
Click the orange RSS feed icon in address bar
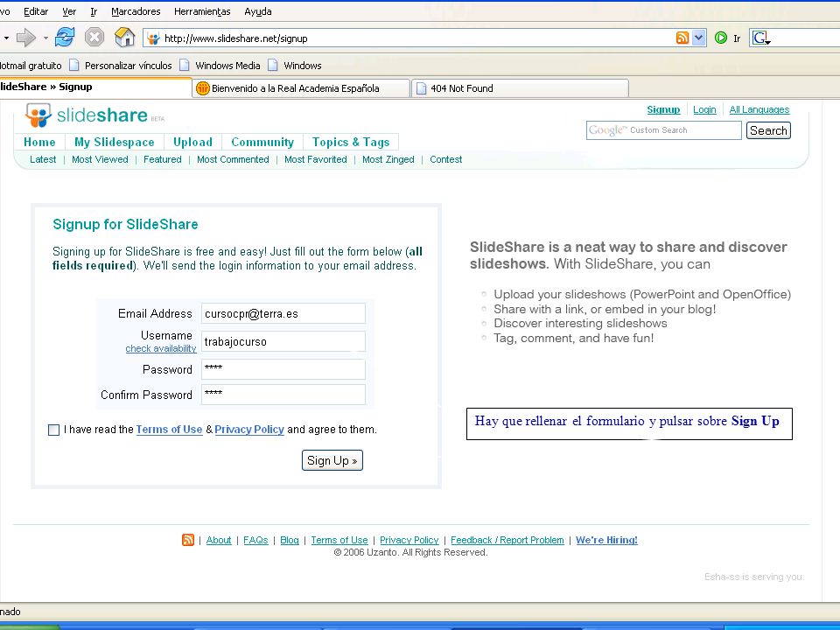[x=682, y=38]
